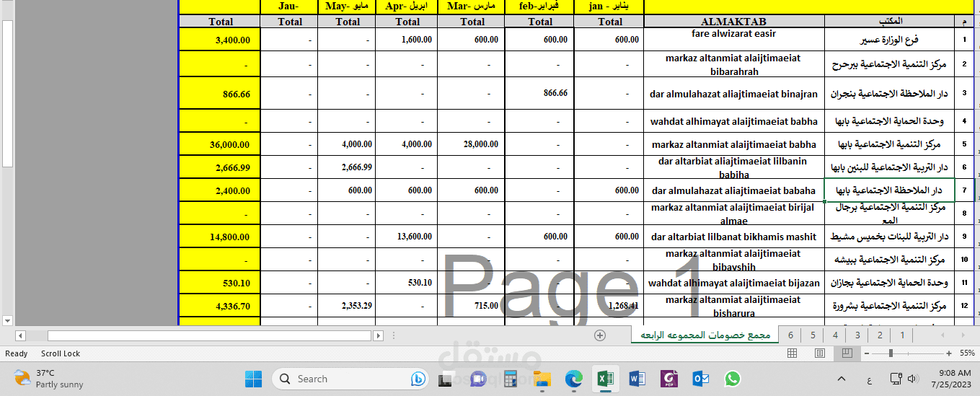
Task: Select the 36,000.00 total cell
Action: point(219,144)
